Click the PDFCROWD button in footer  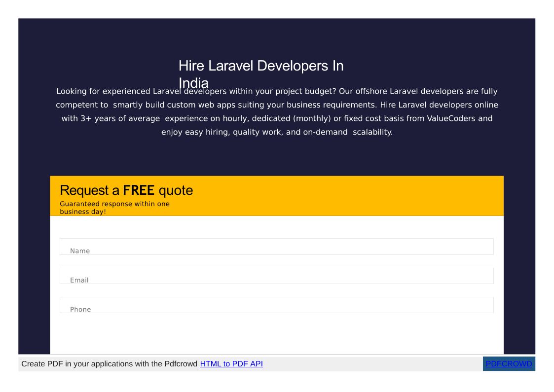pyautogui.click(x=509, y=364)
